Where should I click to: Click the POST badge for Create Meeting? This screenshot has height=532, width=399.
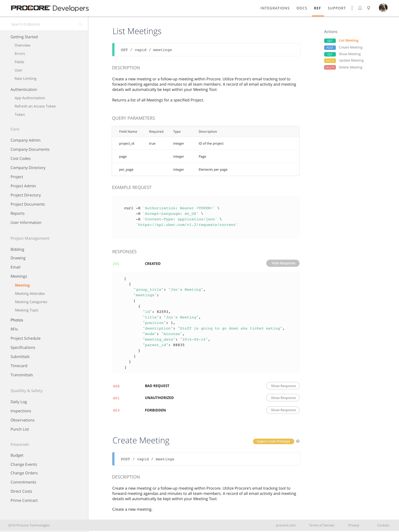(x=330, y=48)
